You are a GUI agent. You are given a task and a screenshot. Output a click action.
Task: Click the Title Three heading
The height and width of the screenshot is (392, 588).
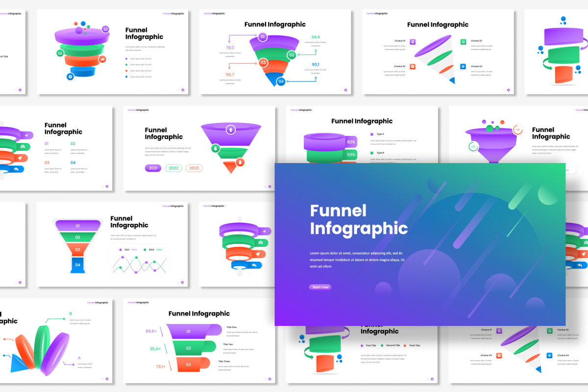[x=225, y=362]
